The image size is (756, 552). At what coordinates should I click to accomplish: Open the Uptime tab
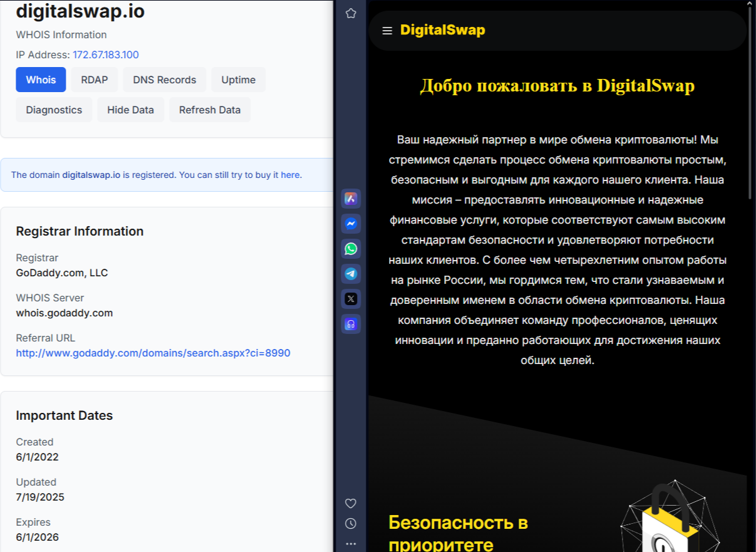coord(239,80)
